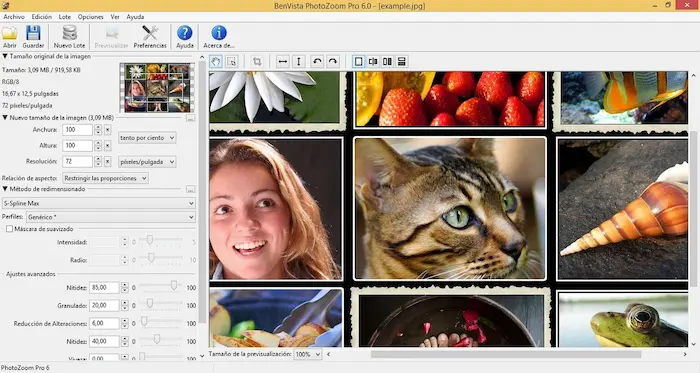Switch to side-by-side vertical split preview

coord(387,62)
